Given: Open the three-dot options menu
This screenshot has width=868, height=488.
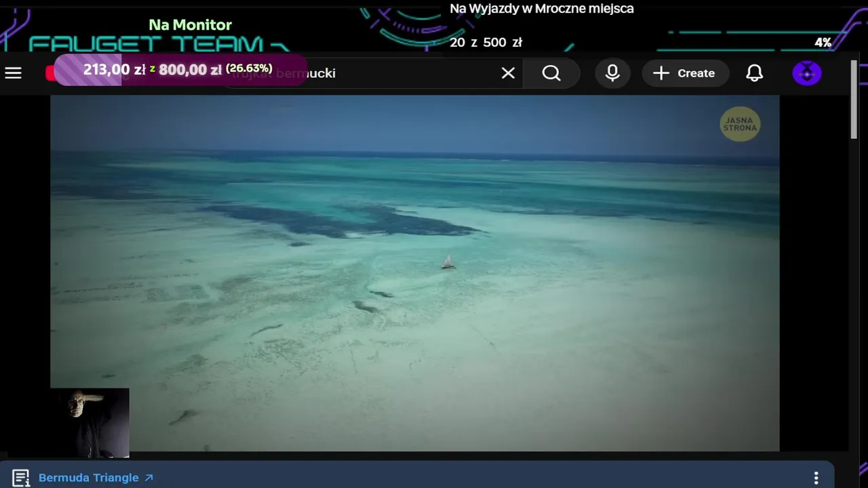Looking at the screenshot, I should coord(816,478).
